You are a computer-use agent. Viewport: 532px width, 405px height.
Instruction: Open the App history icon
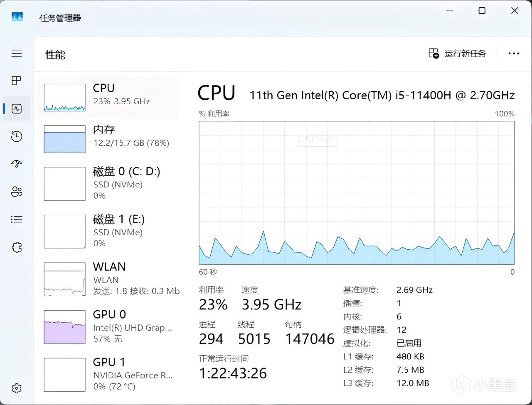click(x=17, y=137)
